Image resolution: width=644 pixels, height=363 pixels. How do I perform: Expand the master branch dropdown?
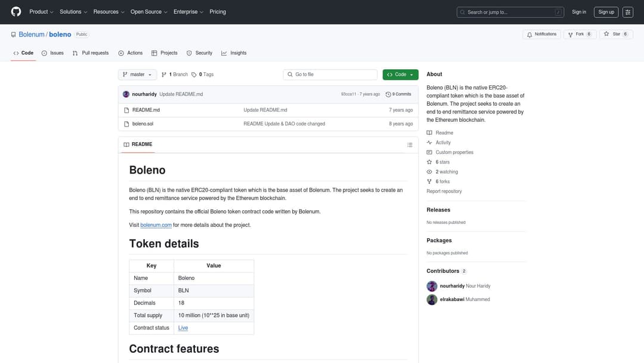pos(138,75)
